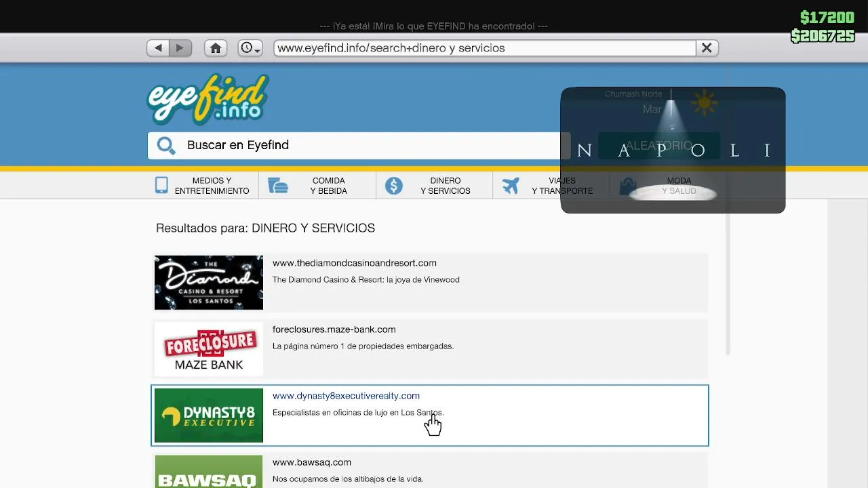
Task: Click the dollar coin icon for Dinero
Action: (x=394, y=186)
